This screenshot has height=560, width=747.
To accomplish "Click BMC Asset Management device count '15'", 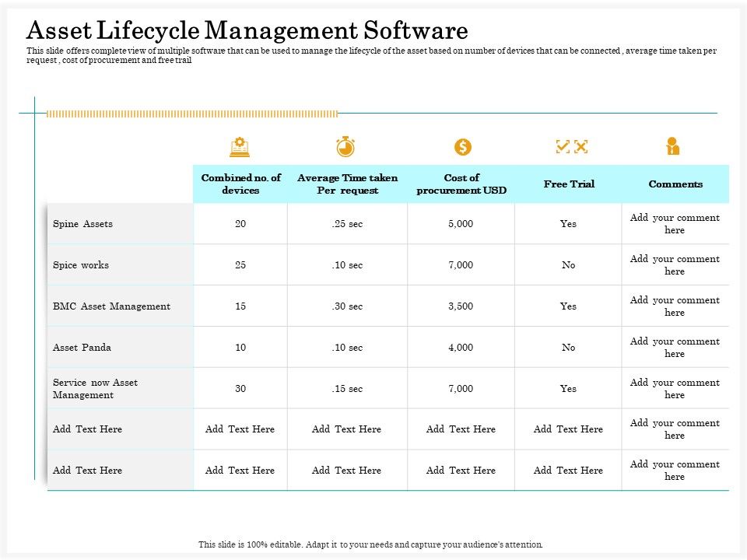I will (x=240, y=306).
